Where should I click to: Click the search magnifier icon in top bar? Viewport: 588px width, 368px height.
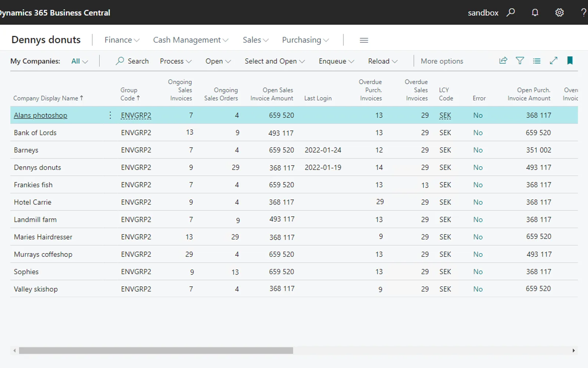tap(510, 13)
